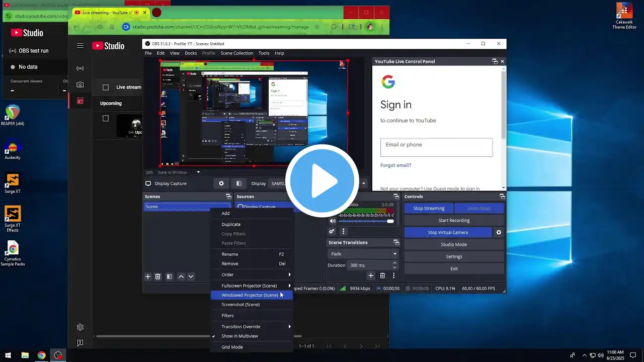Open the Chrome profile avatar

coord(370,27)
